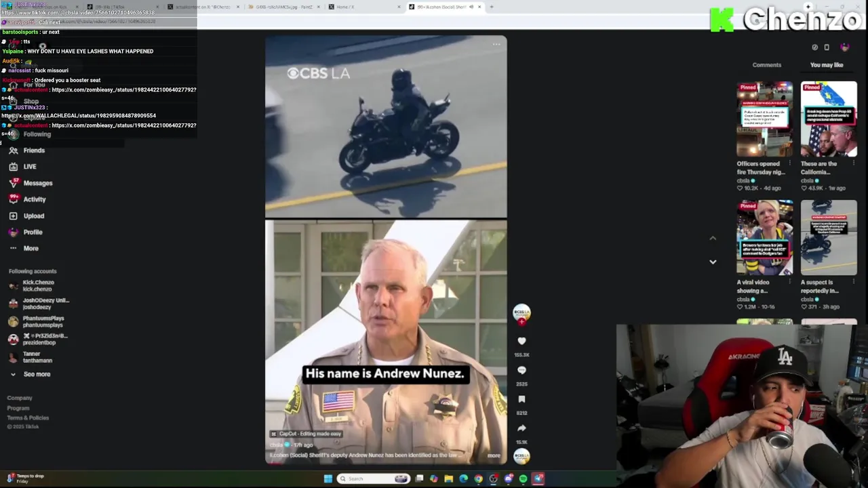Image resolution: width=868 pixels, height=488 pixels.
Task: Go to the previous video arrow
Action: pos(713,238)
